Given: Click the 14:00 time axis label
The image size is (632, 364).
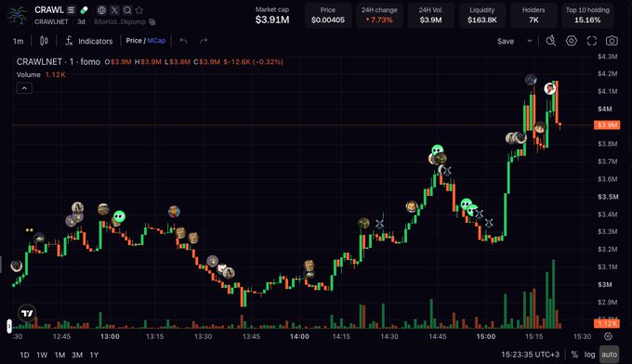Looking at the screenshot, I should pyautogui.click(x=299, y=336).
